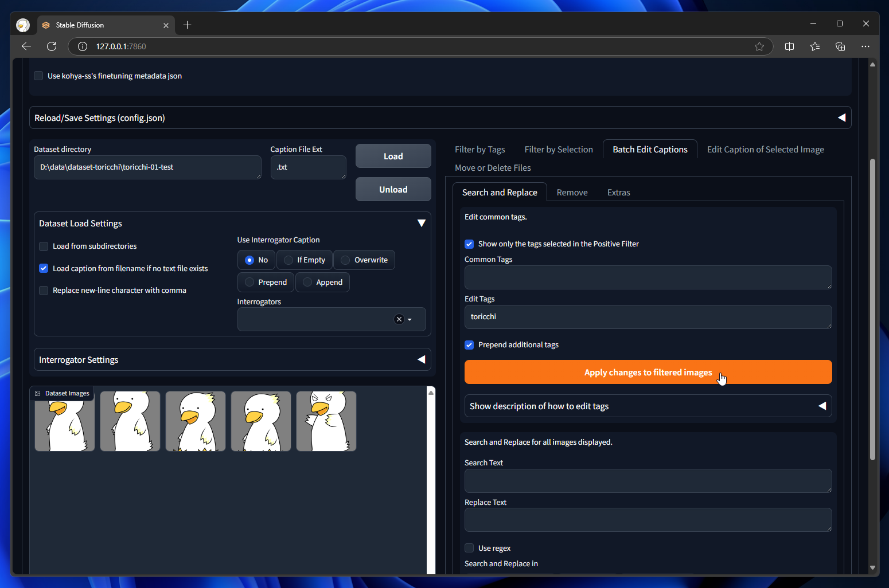Open the browser split screen icon
Screen dimensions: 889x588
789,46
